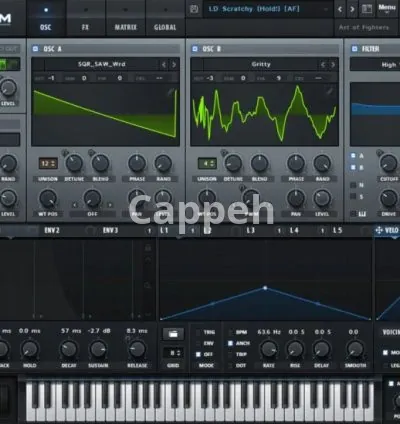Enable filter routing for sub S

point(353,197)
